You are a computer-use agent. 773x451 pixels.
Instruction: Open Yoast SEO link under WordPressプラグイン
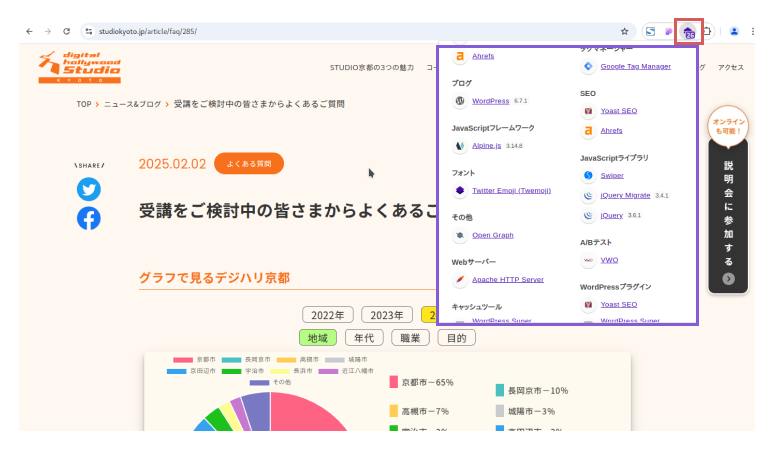[x=619, y=305]
